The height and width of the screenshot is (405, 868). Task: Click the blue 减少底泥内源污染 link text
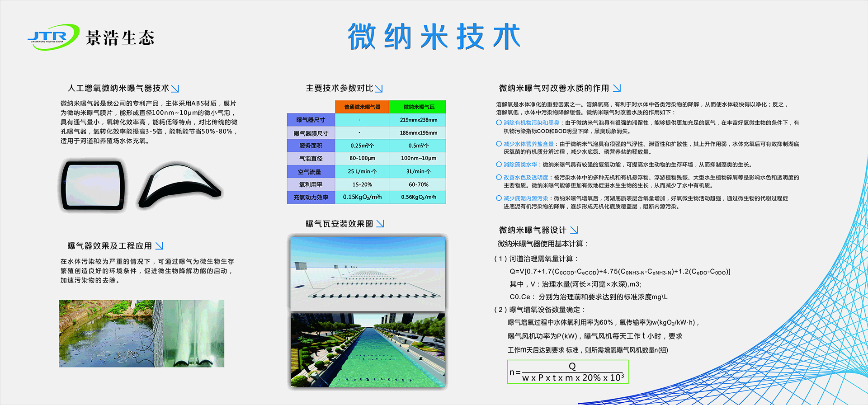pos(525,198)
